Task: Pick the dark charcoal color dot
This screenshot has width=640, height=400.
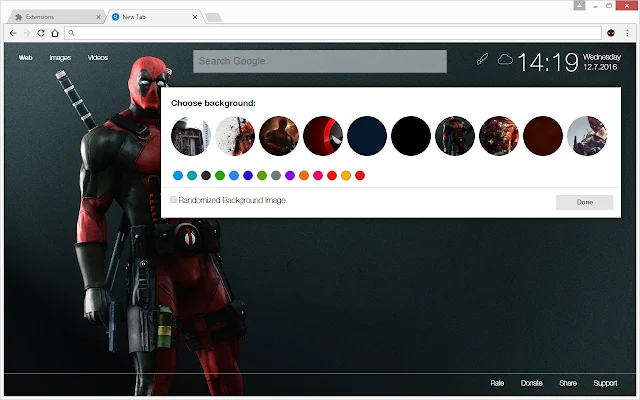Action: point(206,176)
